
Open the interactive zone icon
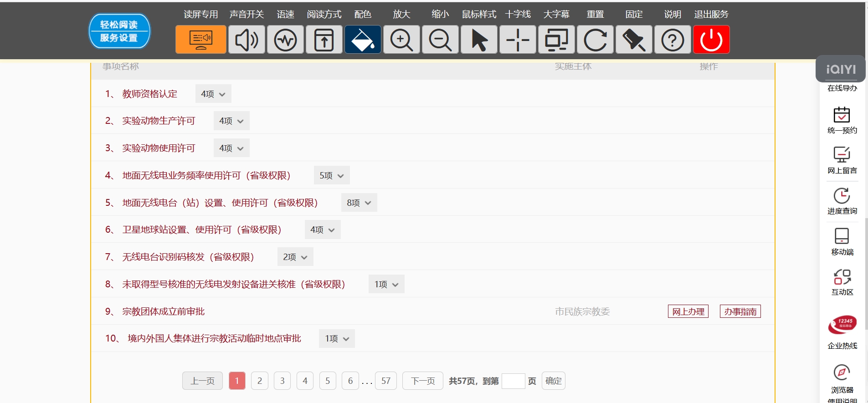(x=842, y=276)
